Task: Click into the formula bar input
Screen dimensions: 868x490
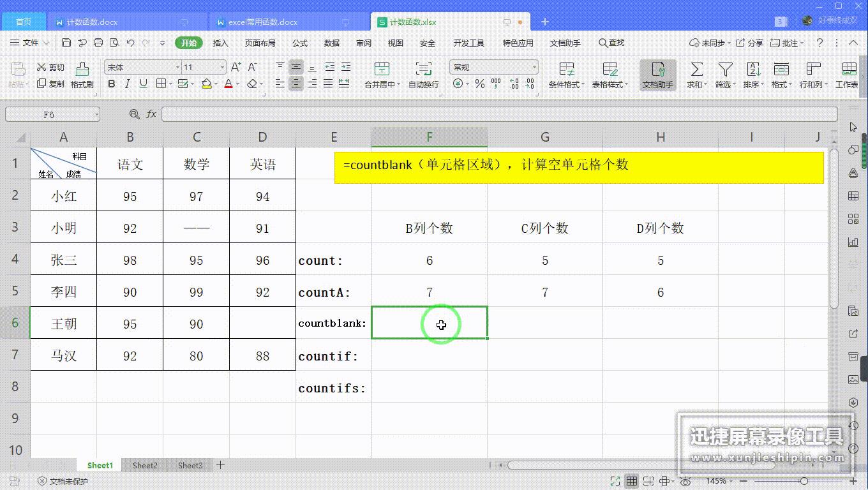Action: [x=500, y=114]
